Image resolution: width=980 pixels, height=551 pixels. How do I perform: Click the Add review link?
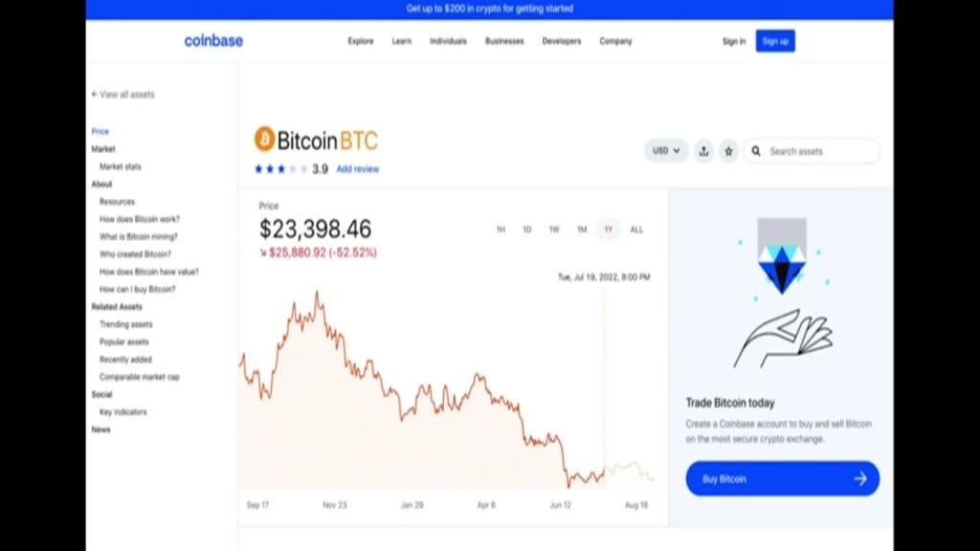(358, 169)
